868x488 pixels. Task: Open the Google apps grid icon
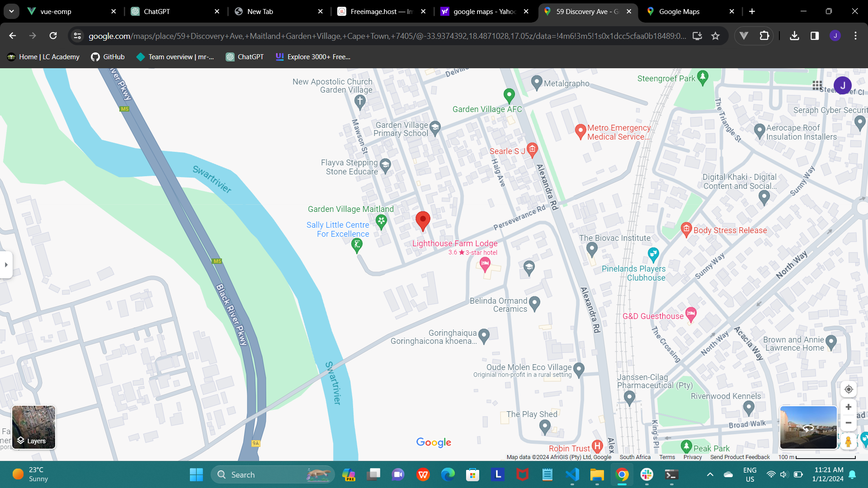click(817, 85)
